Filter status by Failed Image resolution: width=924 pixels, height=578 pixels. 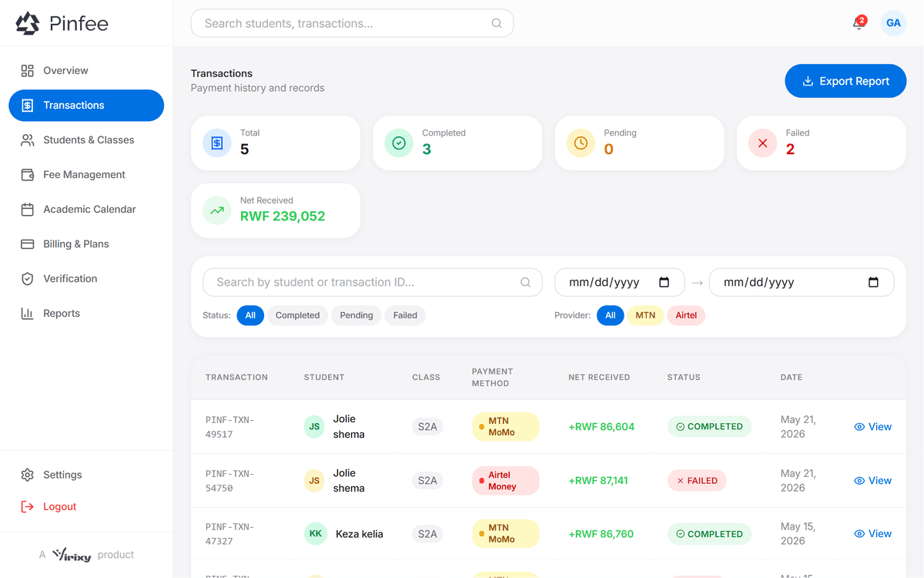pyautogui.click(x=405, y=315)
